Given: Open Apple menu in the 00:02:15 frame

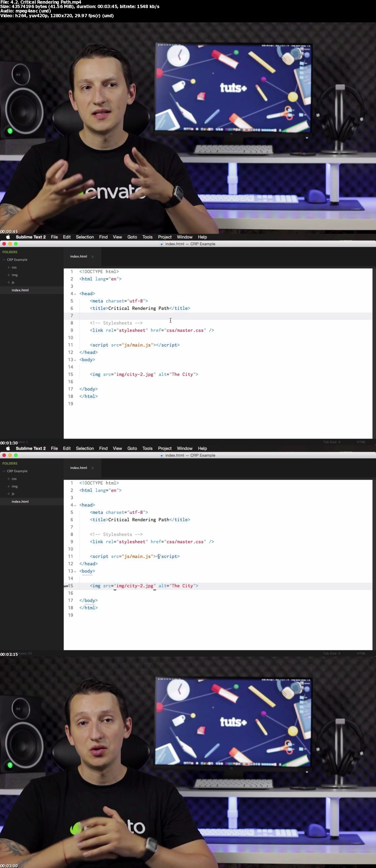Looking at the screenshot, I should coord(8,448).
